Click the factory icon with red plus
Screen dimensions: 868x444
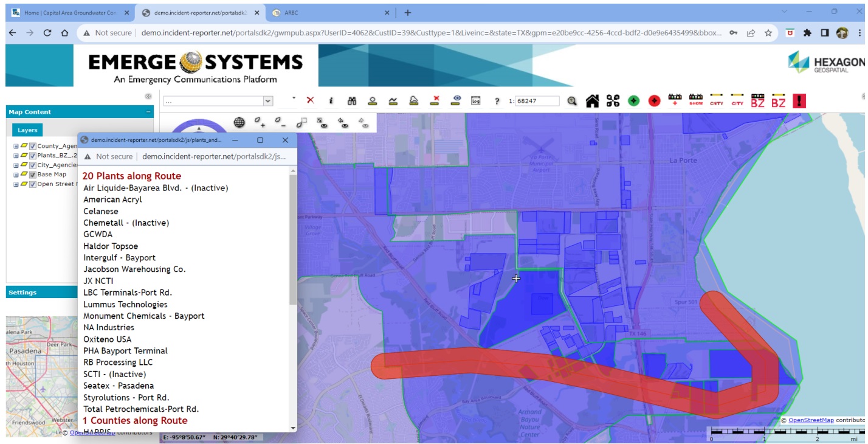tap(675, 100)
